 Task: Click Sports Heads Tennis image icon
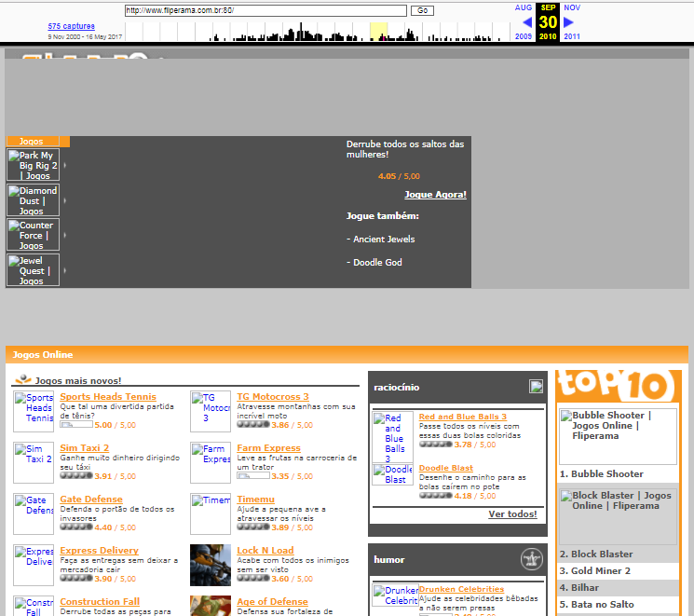pyautogui.click(x=34, y=411)
